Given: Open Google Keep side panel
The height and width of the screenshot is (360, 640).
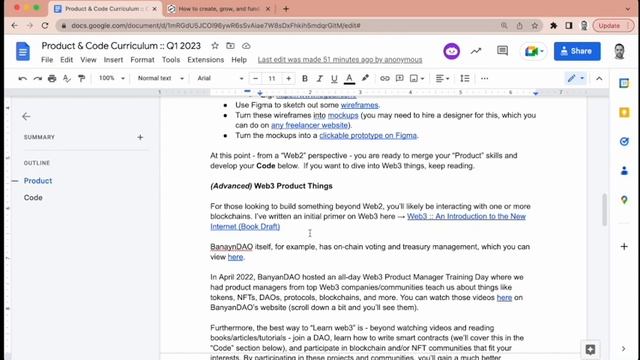Looking at the screenshot, I should [x=624, y=112].
